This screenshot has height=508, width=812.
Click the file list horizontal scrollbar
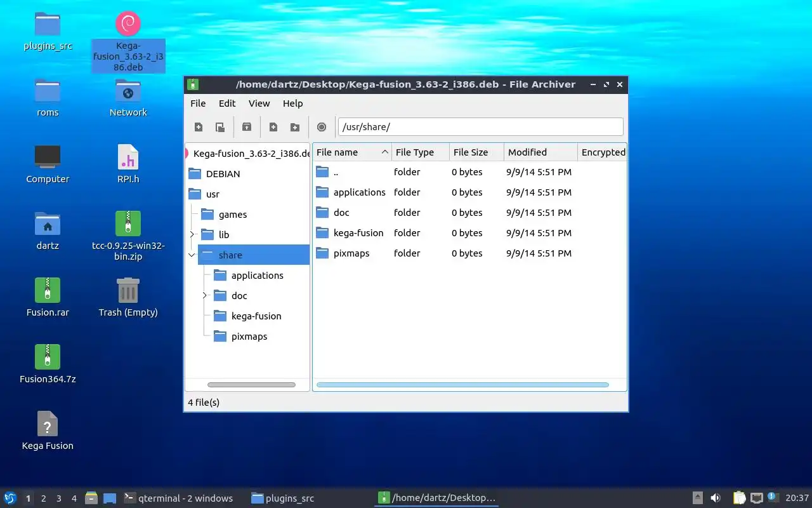(462, 385)
